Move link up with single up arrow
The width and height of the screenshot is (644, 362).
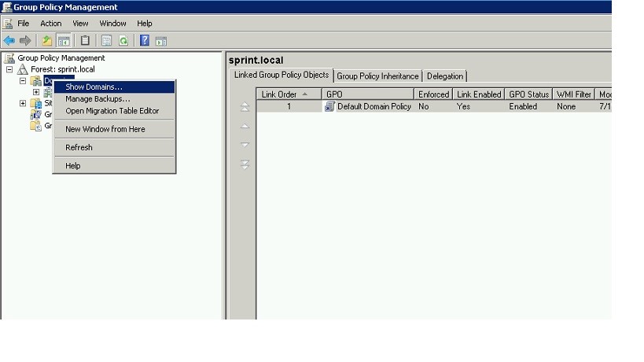[x=245, y=126]
